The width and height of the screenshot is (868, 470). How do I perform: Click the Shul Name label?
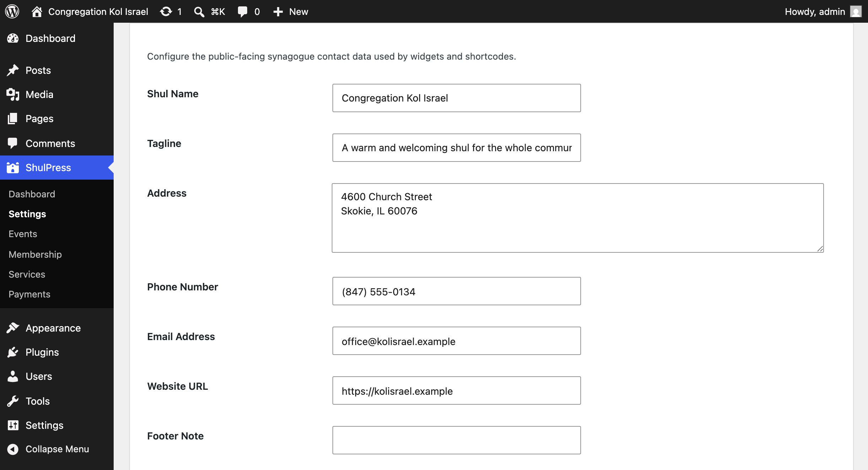pos(173,94)
